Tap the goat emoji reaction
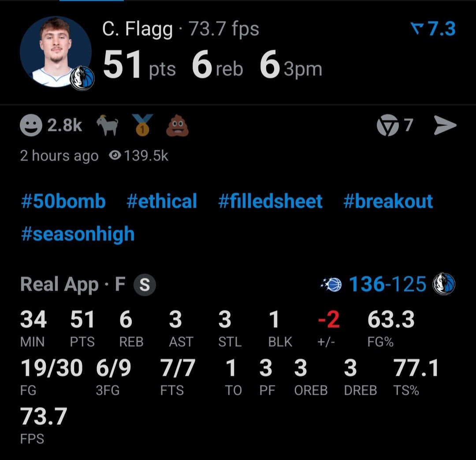This screenshot has width=476, height=460. pyautogui.click(x=108, y=126)
